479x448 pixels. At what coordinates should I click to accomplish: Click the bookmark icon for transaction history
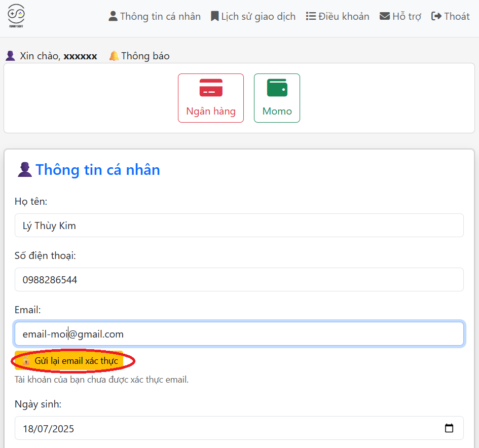coord(215,16)
